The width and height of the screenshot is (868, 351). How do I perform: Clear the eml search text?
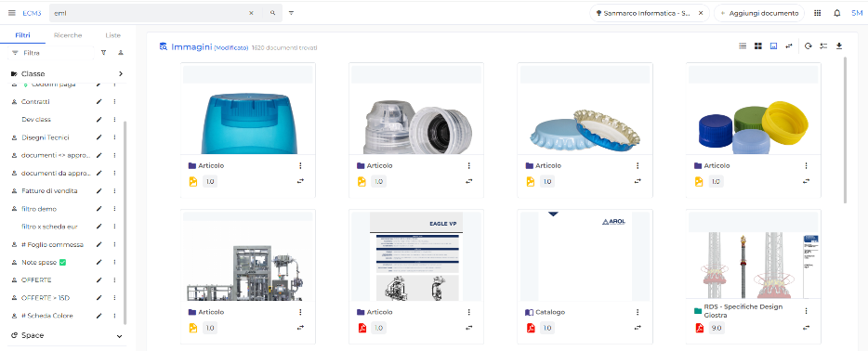251,13
